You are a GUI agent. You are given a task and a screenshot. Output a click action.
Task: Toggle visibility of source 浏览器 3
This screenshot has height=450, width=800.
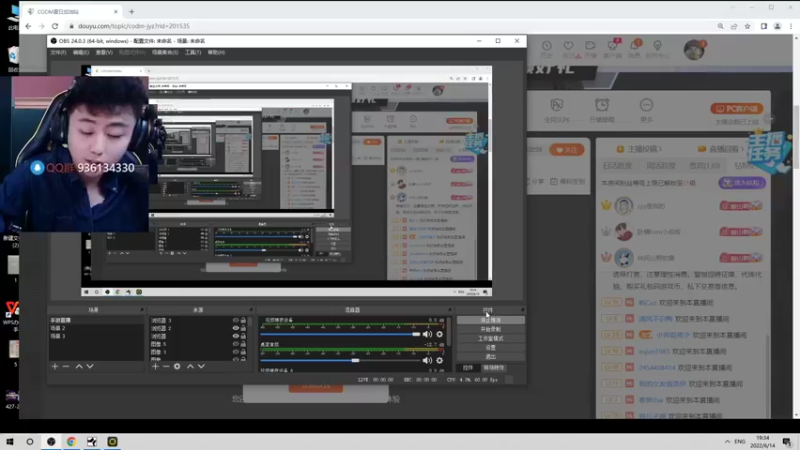[235, 320]
